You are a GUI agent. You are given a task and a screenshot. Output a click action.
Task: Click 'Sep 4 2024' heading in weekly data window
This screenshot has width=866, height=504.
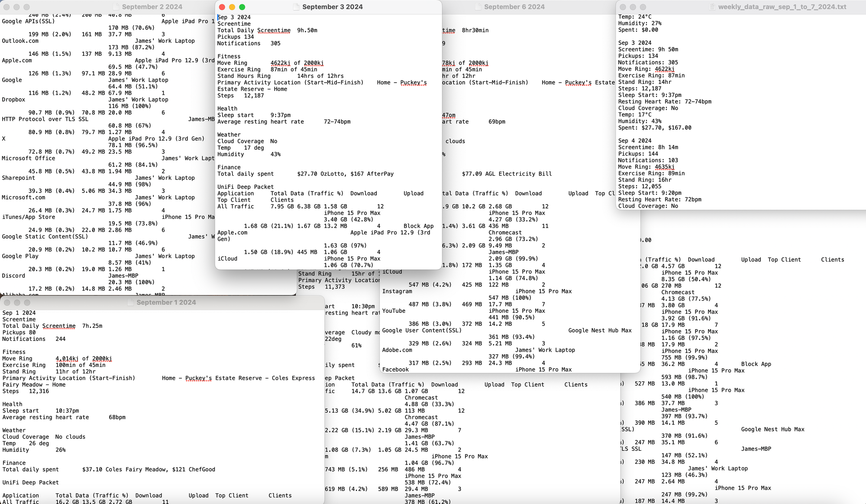[x=635, y=141]
